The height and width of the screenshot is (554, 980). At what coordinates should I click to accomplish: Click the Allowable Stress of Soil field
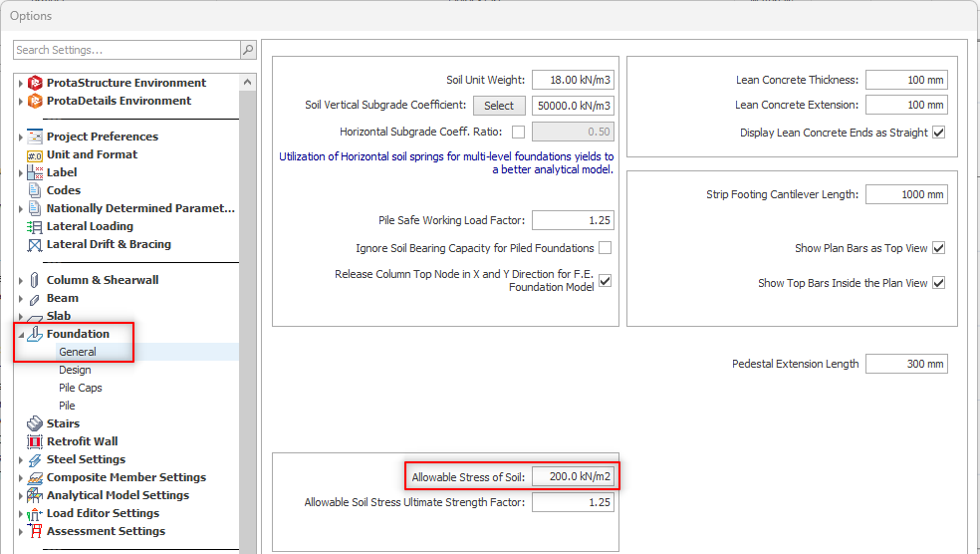pyautogui.click(x=572, y=477)
